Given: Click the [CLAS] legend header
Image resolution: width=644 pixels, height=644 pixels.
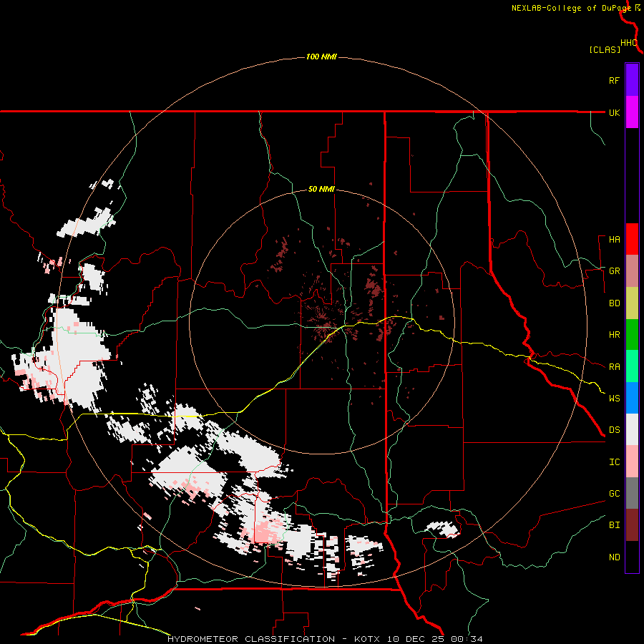Looking at the screenshot, I should tap(604, 49).
